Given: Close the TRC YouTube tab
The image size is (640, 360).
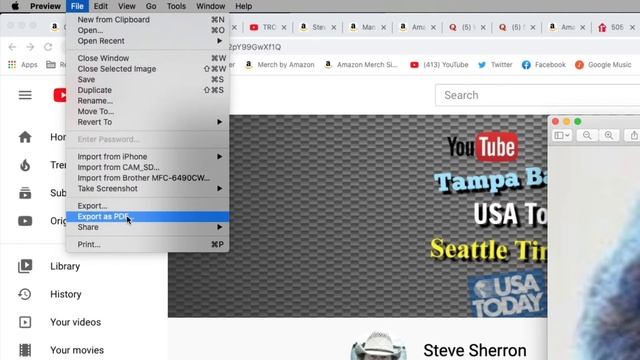Looking at the screenshot, I should click(x=284, y=27).
